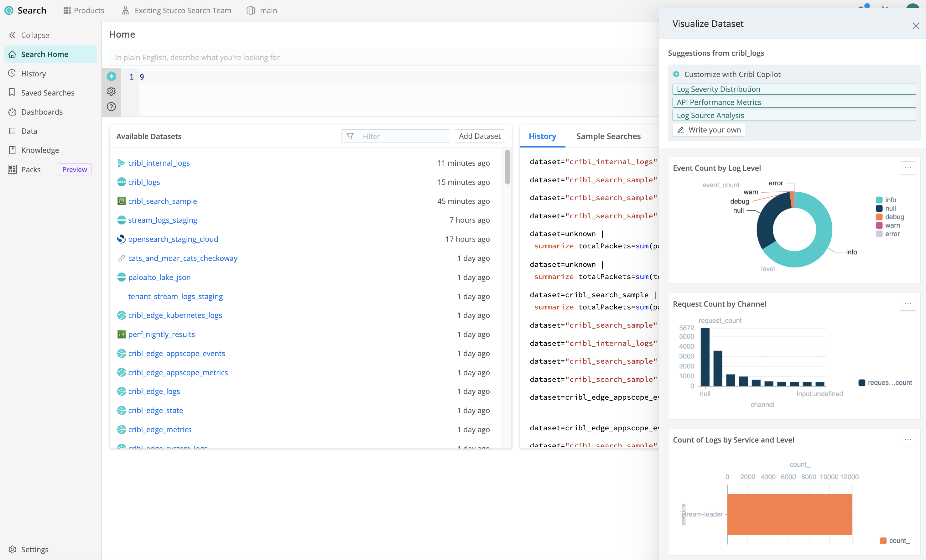Click Write your own button
Screen dimensions: 926x560
point(709,130)
